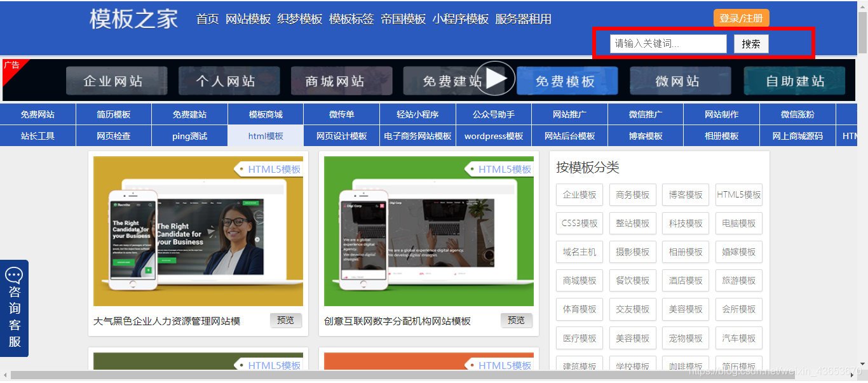The height and width of the screenshot is (383, 868).
Task: Open the 服务器租用 menu item
Action: [523, 19]
